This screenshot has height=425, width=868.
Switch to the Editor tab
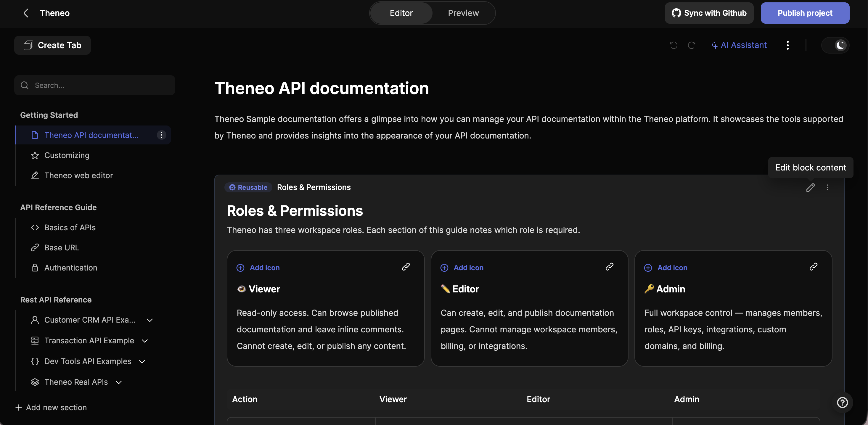click(x=401, y=13)
